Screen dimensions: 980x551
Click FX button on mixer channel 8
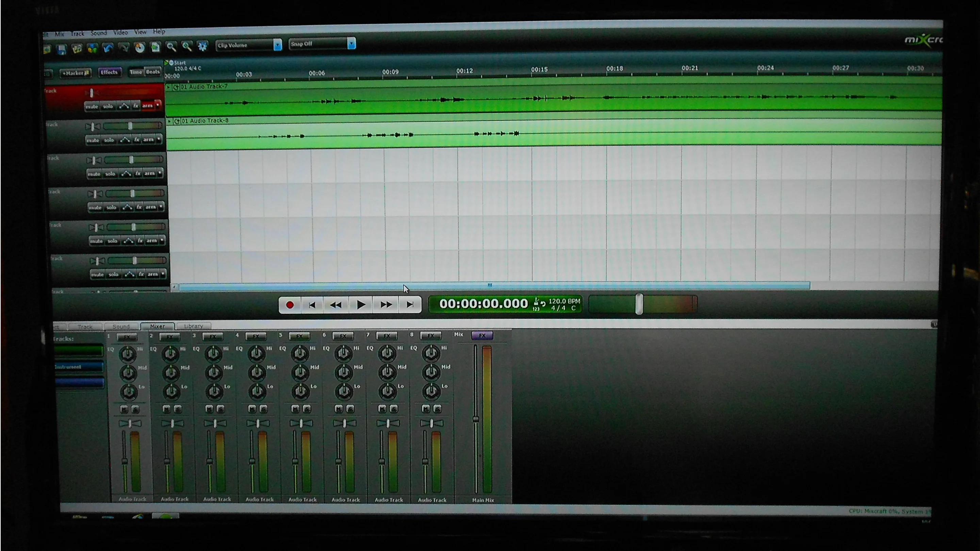pyautogui.click(x=431, y=336)
